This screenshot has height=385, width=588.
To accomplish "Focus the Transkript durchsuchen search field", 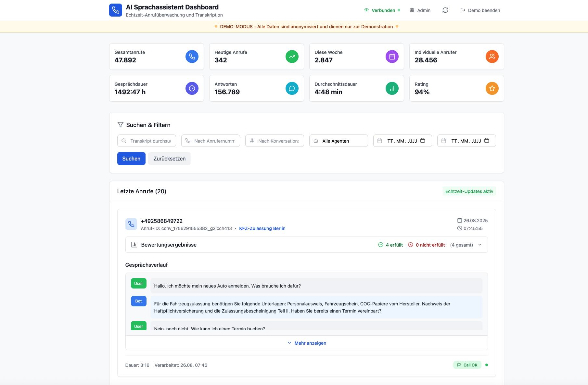I will [150, 141].
